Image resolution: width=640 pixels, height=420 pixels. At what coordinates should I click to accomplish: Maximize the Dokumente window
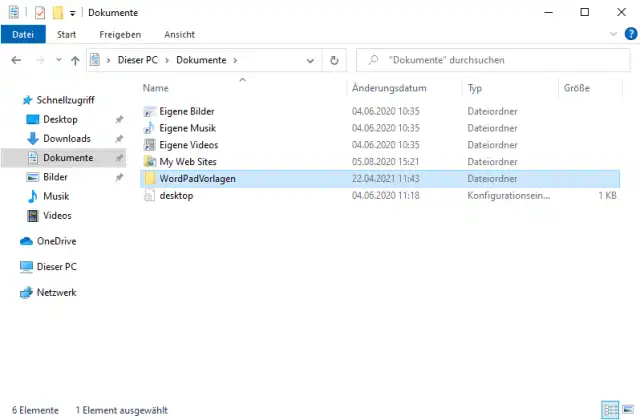[x=584, y=12]
